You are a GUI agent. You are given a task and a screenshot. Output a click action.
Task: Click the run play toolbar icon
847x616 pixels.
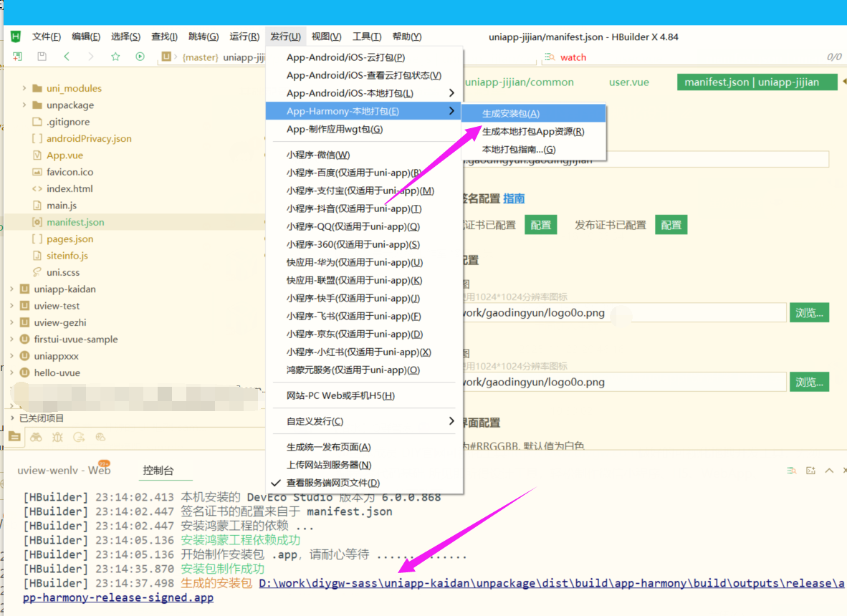pyautogui.click(x=140, y=56)
